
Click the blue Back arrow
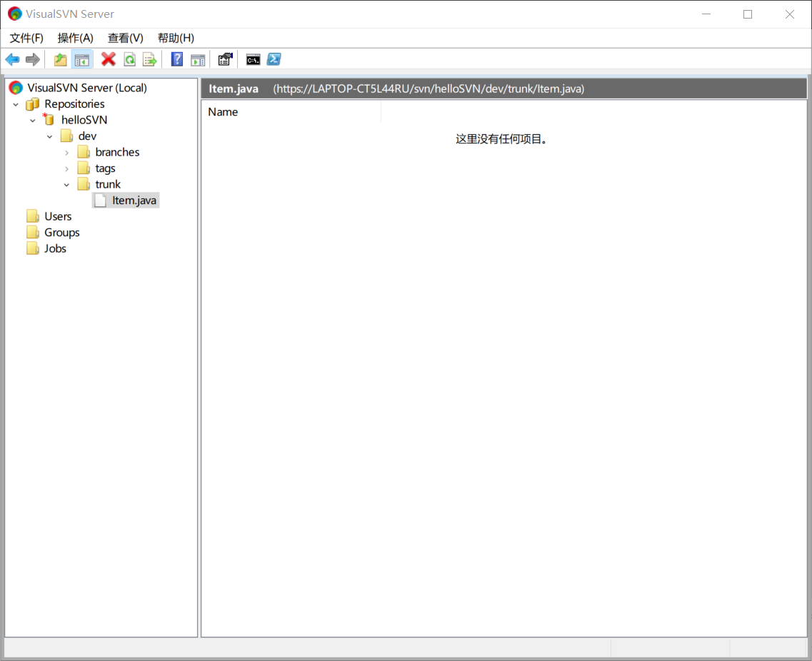point(12,59)
